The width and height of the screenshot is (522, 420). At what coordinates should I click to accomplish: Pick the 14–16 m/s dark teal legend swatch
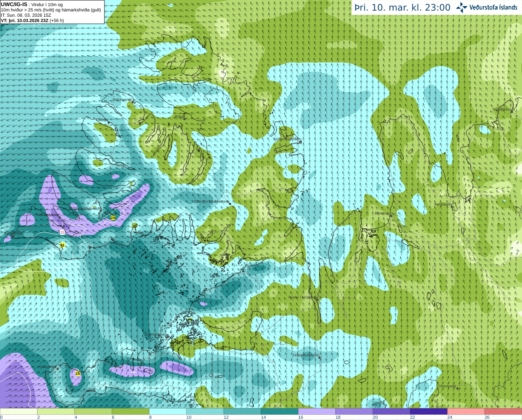(279, 411)
